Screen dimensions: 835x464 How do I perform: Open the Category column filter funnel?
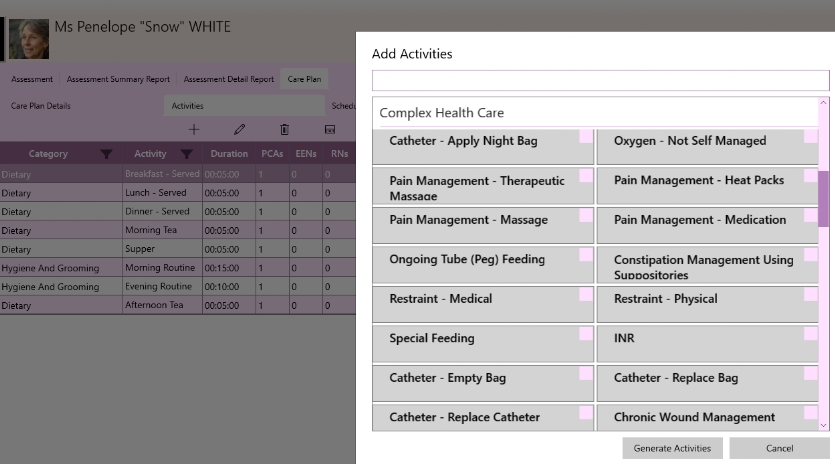tap(107, 154)
